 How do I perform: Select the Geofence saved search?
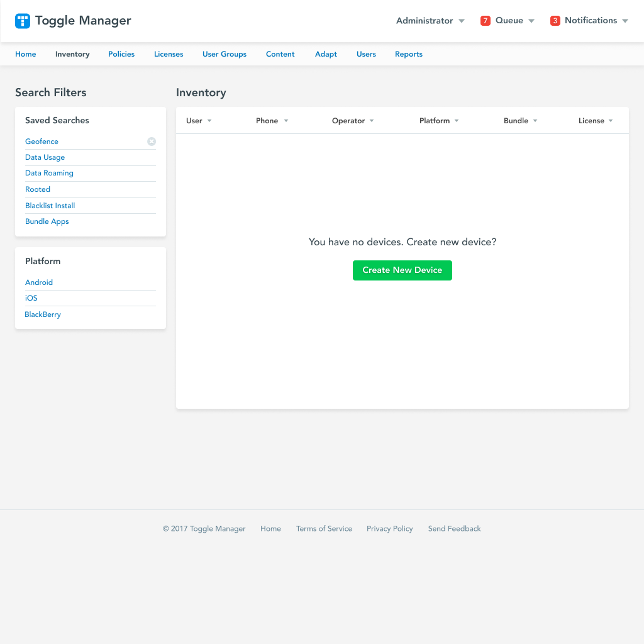(x=42, y=142)
